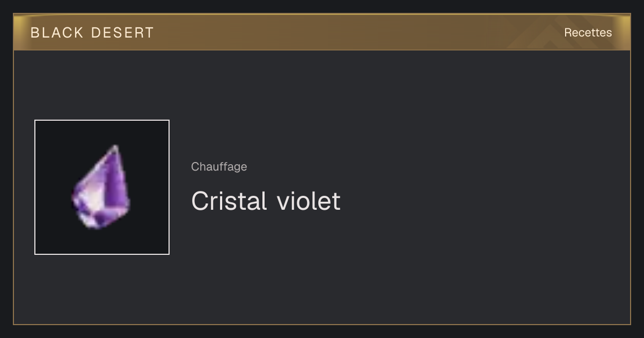Viewport: 644px width, 338px height.
Task: Click empty card area below the thumbnail
Action: pos(102,290)
